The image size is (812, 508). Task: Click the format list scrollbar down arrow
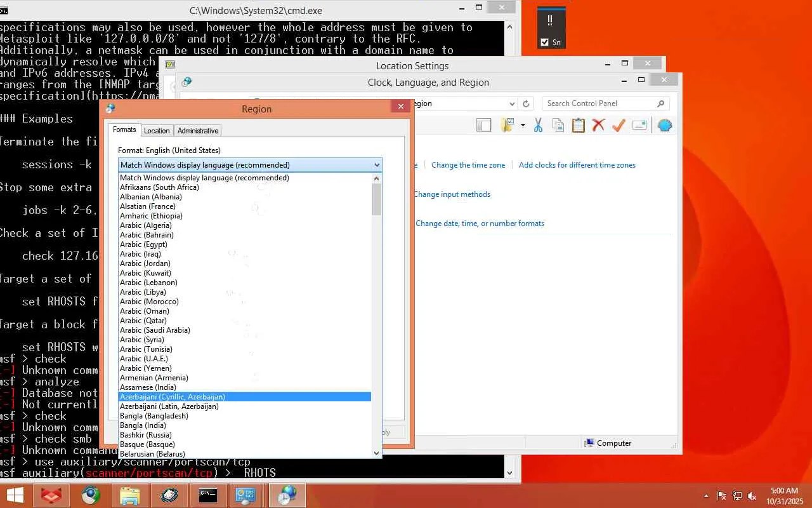coord(377,453)
